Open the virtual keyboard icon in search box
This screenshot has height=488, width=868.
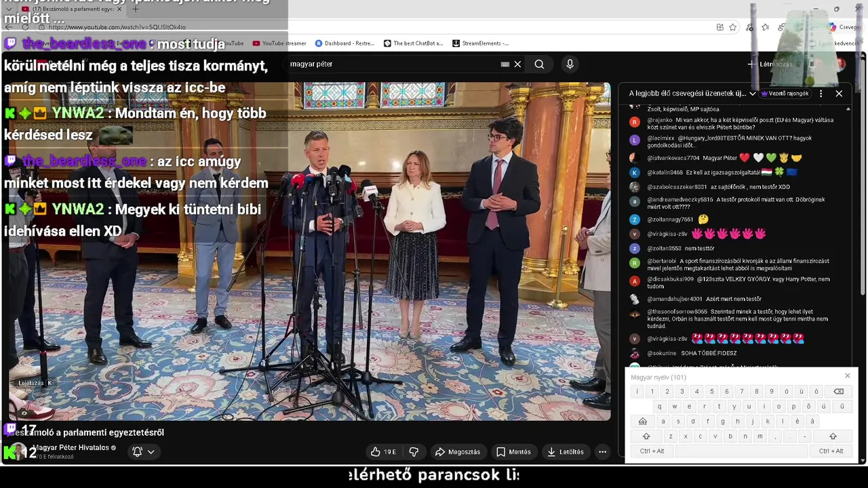[505, 64]
